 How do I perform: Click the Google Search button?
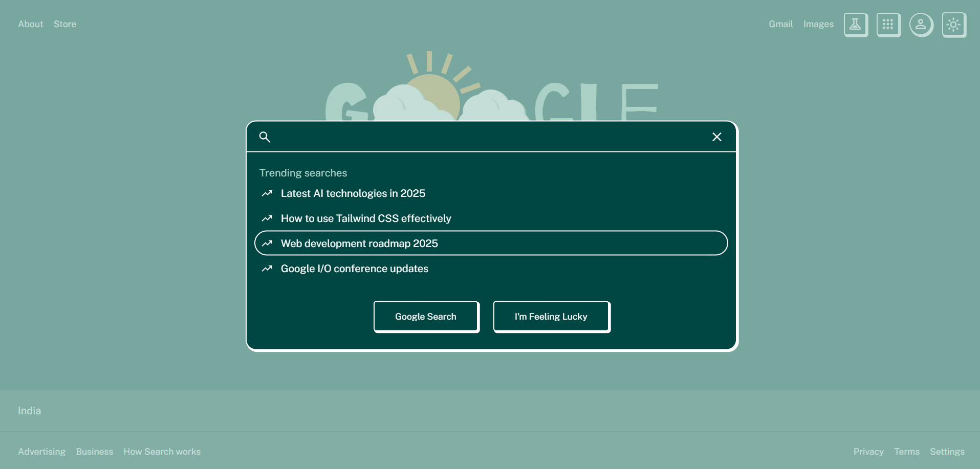[426, 317]
